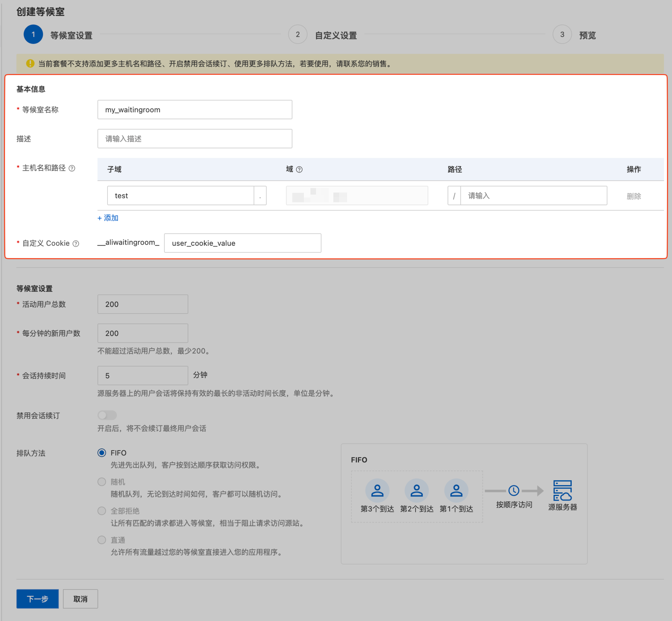
Task: Toggle the 禁用会话续订 switch
Action: click(x=107, y=415)
